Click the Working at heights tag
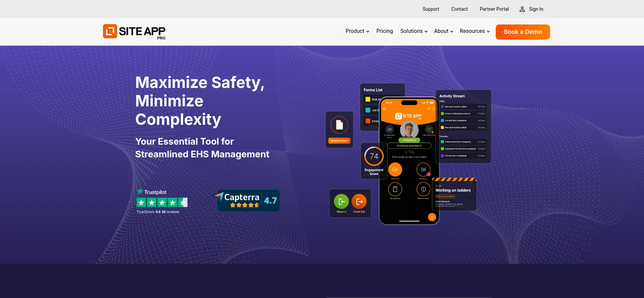Screen dimensions: 644x298 pyautogui.click(x=445, y=196)
